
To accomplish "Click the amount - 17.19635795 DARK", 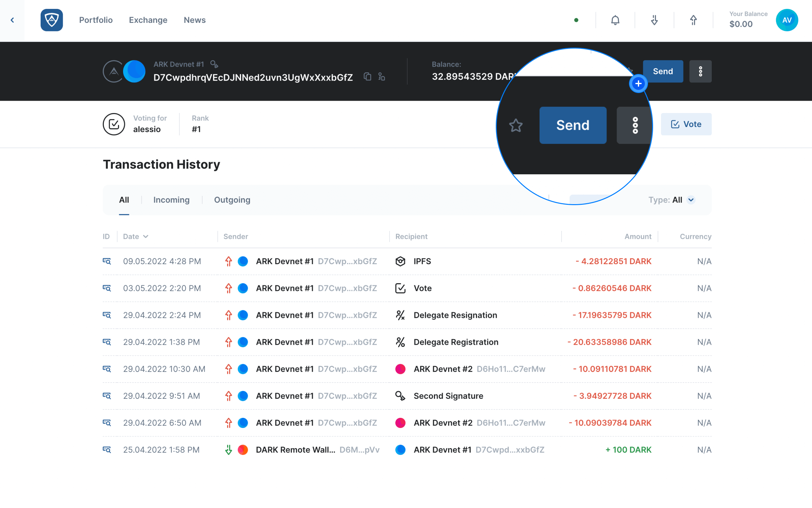I will pyautogui.click(x=612, y=315).
